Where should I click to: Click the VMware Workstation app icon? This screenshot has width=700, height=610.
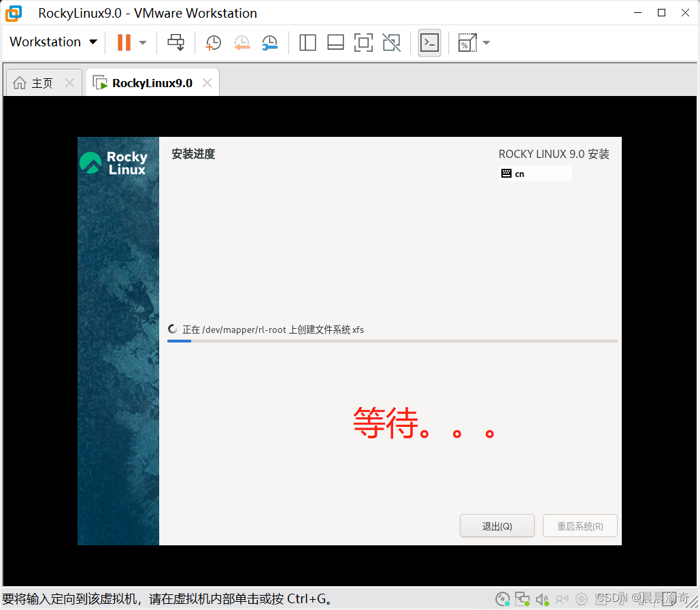[x=14, y=14]
